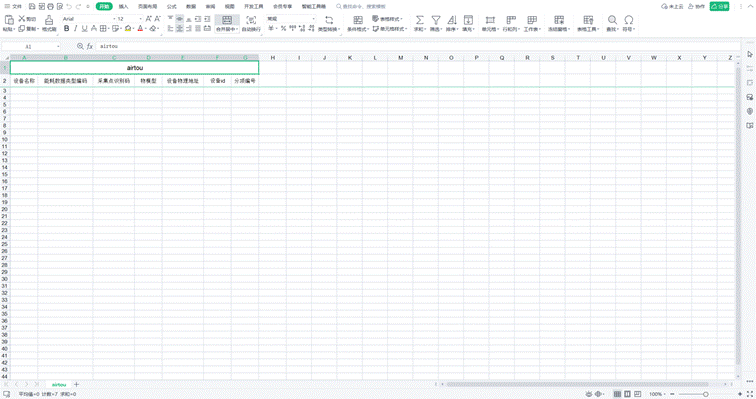The image size is (756, 399).
Task: Click the Fill down icon
Action: click(x=468, y=20)
